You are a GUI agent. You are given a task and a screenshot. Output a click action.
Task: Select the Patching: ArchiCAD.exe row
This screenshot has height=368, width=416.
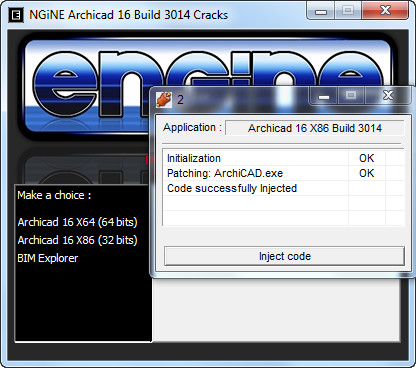(x=284, y=173)
